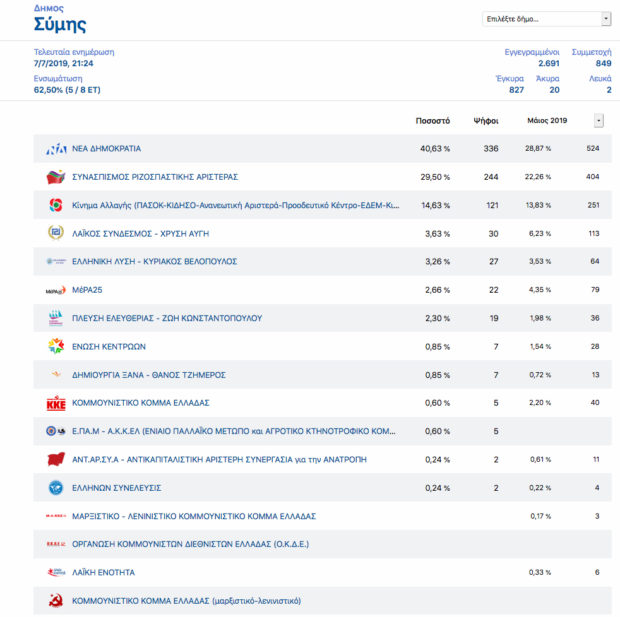This screenshot has width=620, height=617.
Task: Click the Δήμος label above Σύμης
Action: pos(49,8)
